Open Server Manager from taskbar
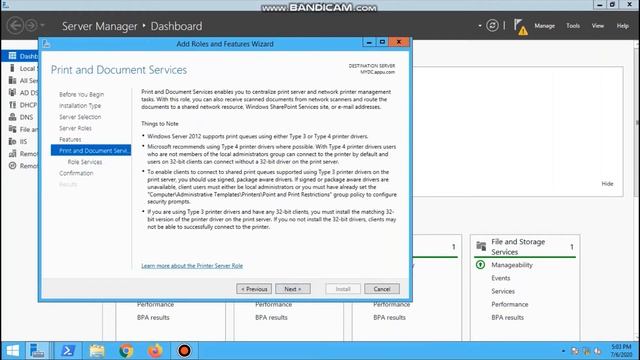Screen dimensions: 640x360 [38, 351]
